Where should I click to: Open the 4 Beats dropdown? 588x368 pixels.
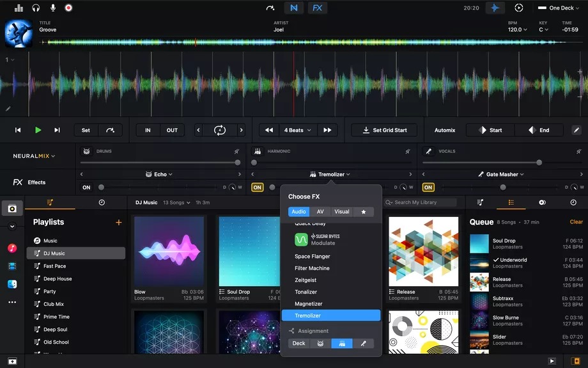pos(298,131)
